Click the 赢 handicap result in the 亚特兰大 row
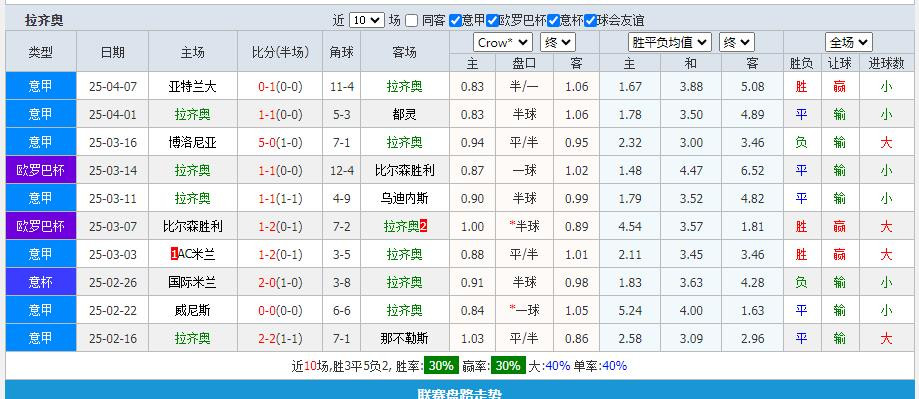Viewport: 919px width, 399px height. pyautogui.click(x=840, y=87)
